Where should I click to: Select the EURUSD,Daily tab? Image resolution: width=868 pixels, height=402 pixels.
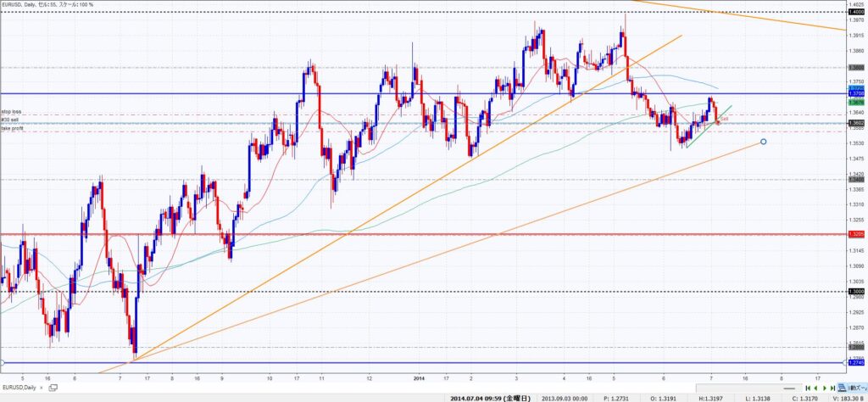[20, 388]
